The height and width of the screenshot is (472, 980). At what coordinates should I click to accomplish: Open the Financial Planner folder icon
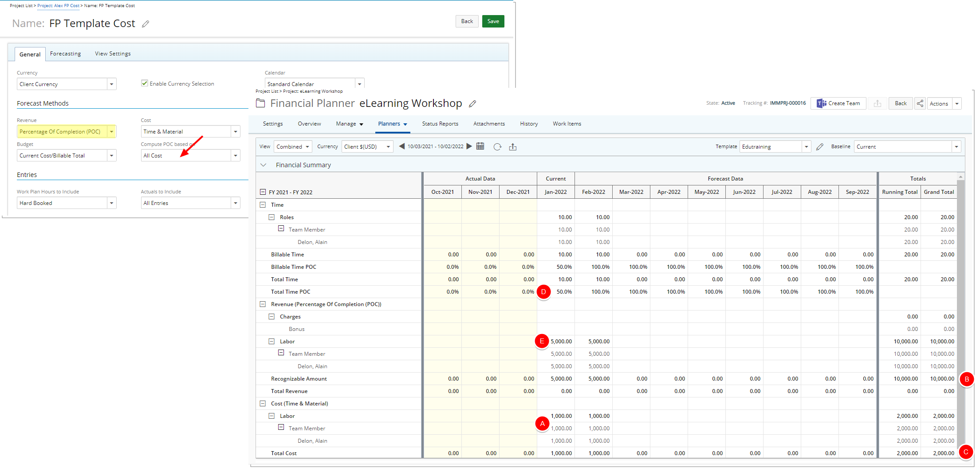click(x=260, y=103)
